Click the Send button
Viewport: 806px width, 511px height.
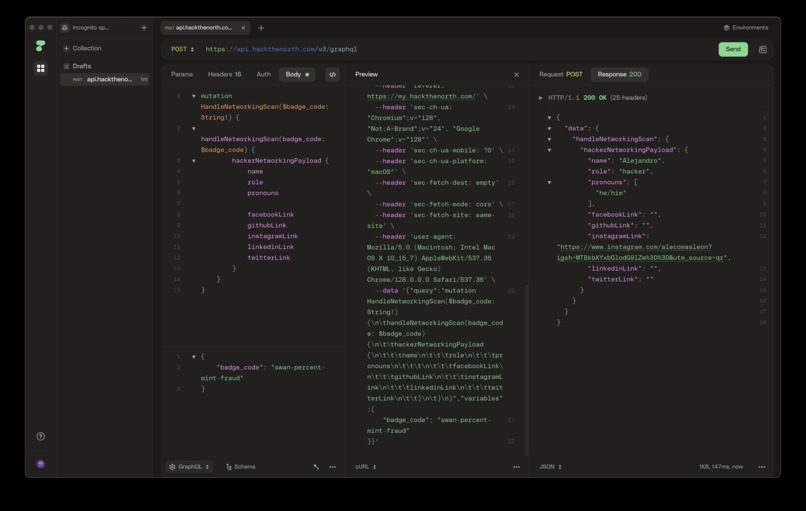click(x=733, y=49)
